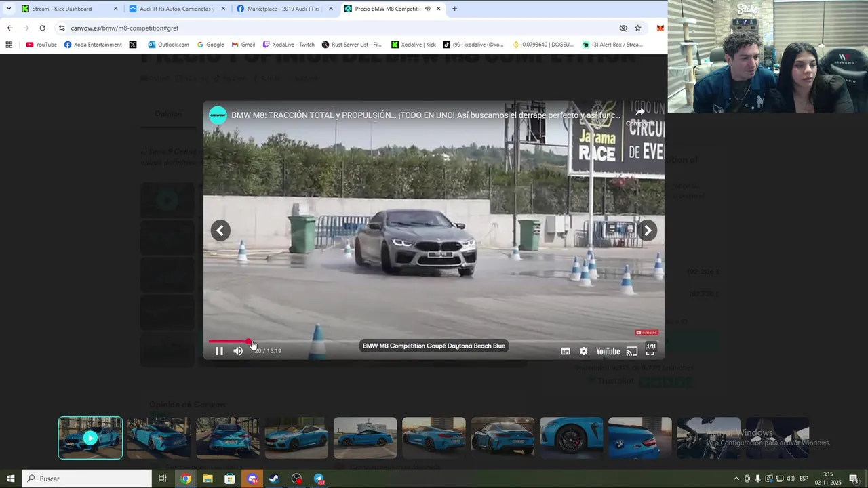Viewport: 868px width, 488px height.
Task: Click the address bar with carwow.es URL
Action: point(339,28)
